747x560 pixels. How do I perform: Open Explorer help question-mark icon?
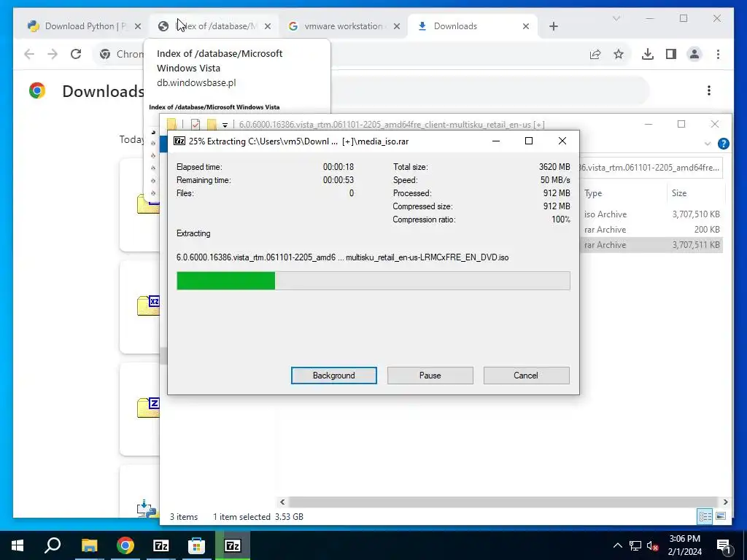[723, 144]
